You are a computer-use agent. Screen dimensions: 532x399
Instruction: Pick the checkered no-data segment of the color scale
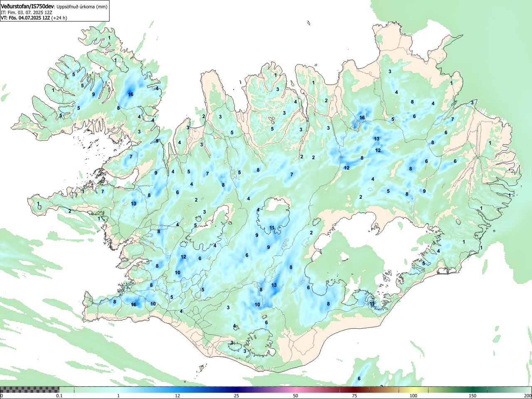tap(30, 389)
